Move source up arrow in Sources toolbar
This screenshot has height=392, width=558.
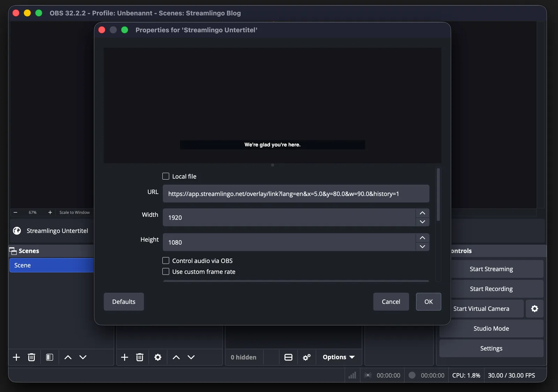(176, 357)
